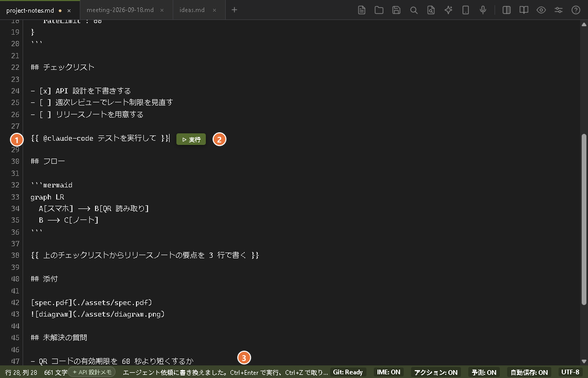Click the ## チェックリスト heading
This screenshot has height=378, width=588.
pos(62,67)
